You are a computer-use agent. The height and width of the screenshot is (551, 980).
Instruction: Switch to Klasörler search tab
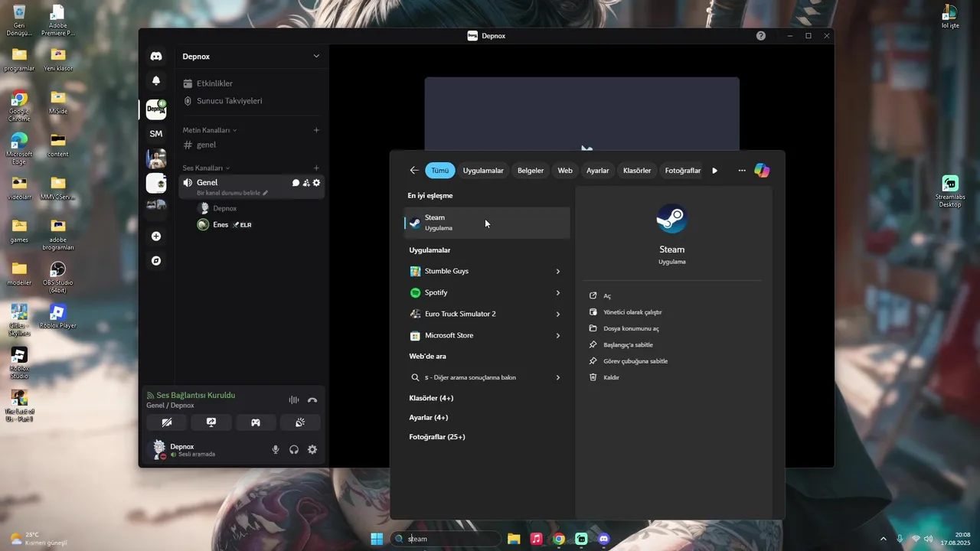637,171
